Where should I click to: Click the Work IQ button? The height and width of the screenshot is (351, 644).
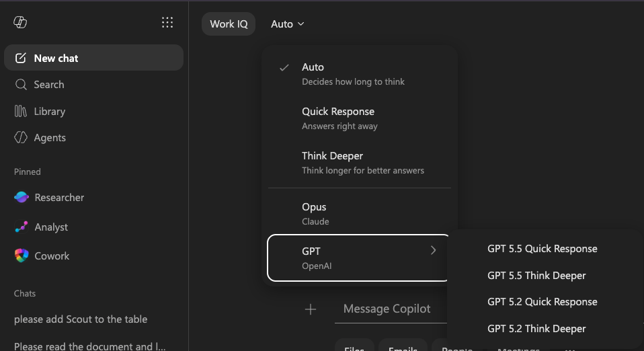click(x=229, y=24)
